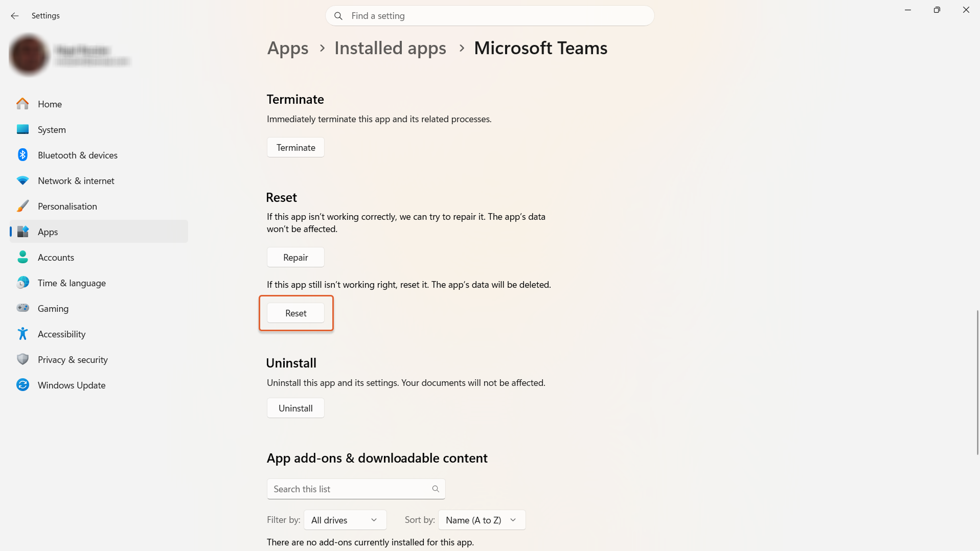
Task: Click the Bluetooth icon in sidebar
Action: click(22, 155)
